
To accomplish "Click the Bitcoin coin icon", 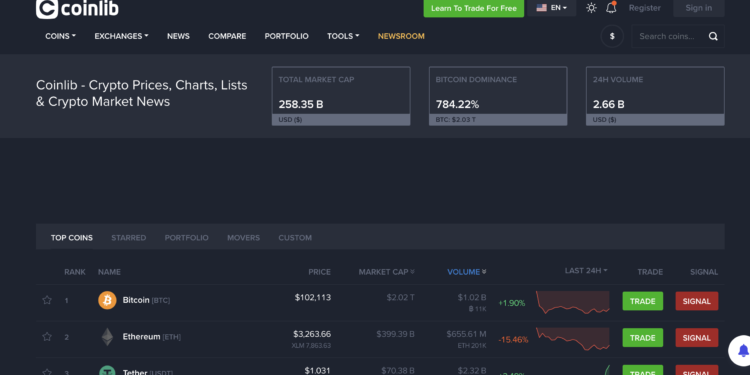I will point(107,300).
